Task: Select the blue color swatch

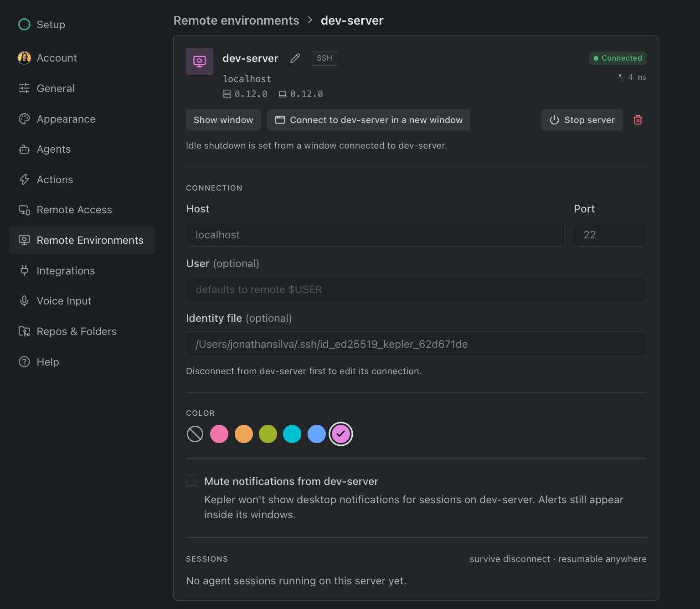Action: 317,434
